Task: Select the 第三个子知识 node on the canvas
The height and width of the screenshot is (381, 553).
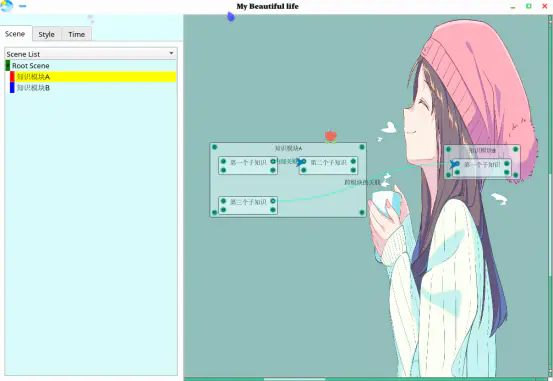Action: (x=248, y=205)
